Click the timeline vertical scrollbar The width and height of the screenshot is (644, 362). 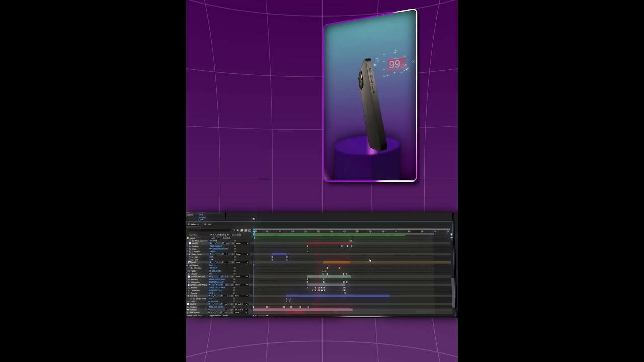click(x=453, y=292)
